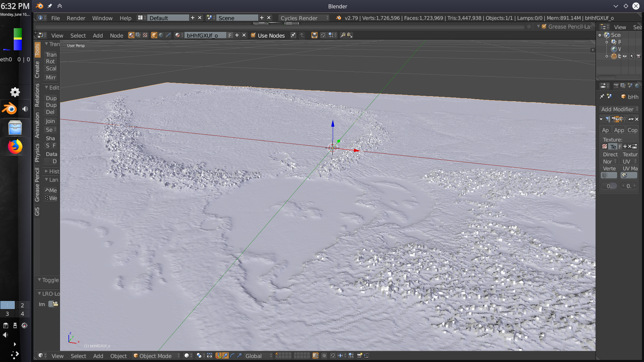644x362 pixels.
Task: Open the Add Modifier dropdown
Action: (x=619, y=109)
